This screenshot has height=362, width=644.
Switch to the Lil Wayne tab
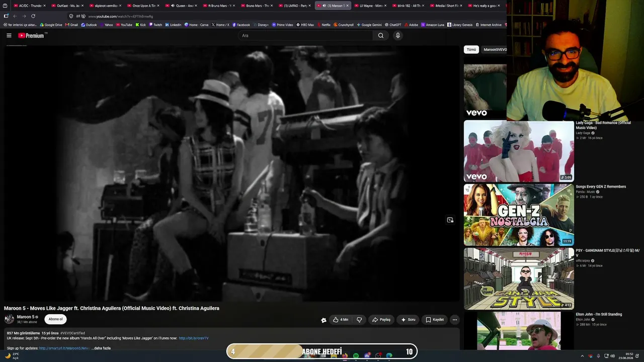tap(370, 6)
